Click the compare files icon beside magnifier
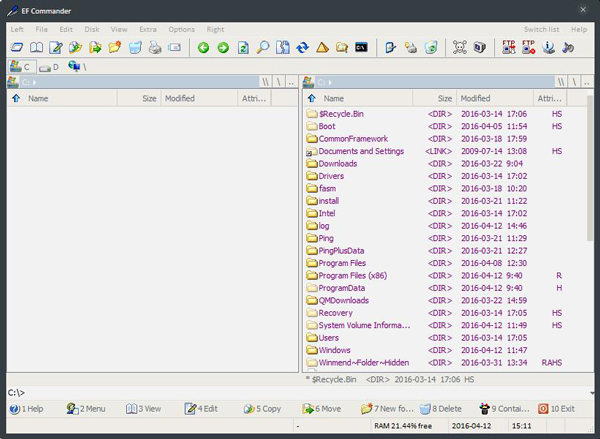Image resolution: width=600 pixels, height=439 pixels. pos(282,47)
